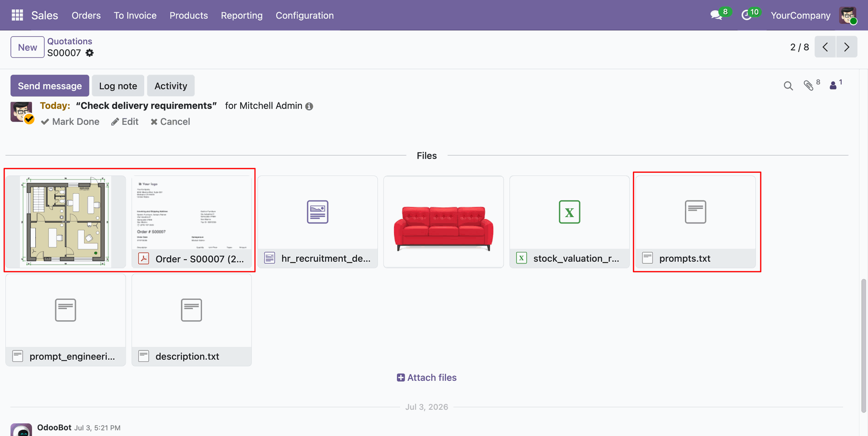Open the To Invoice menu
The width and height of the screenshot is (868, 436).
[135, 15]
